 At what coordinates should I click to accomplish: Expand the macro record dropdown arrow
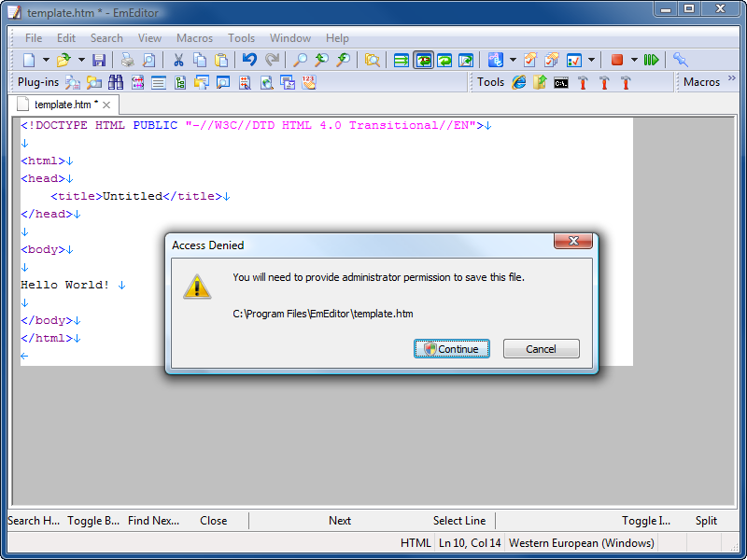(634, 60)
